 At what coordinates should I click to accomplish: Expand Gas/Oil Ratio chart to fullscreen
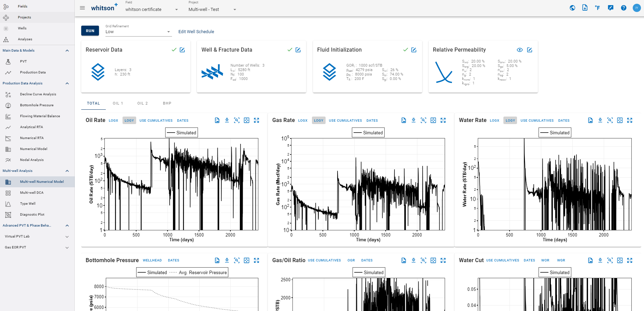pos(443,260)
